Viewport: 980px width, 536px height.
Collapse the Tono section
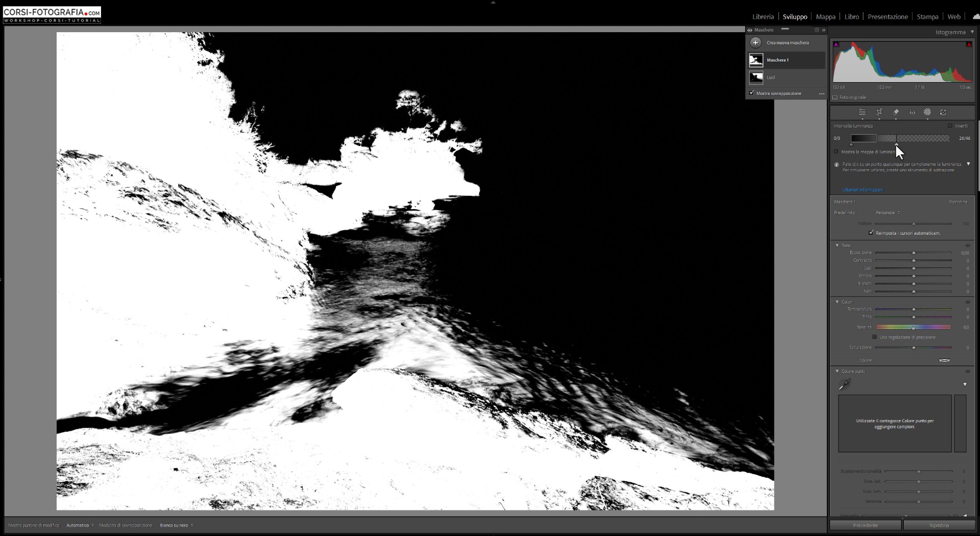837,245
